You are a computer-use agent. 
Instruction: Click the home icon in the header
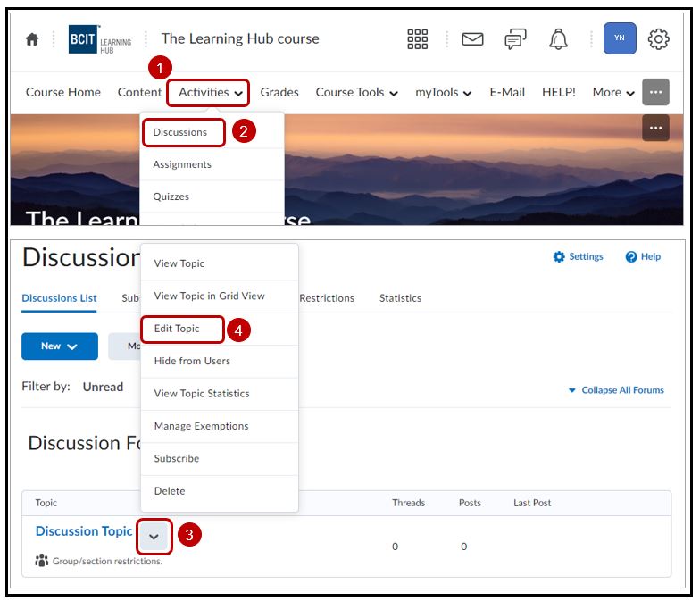click(x=32, y=39)
